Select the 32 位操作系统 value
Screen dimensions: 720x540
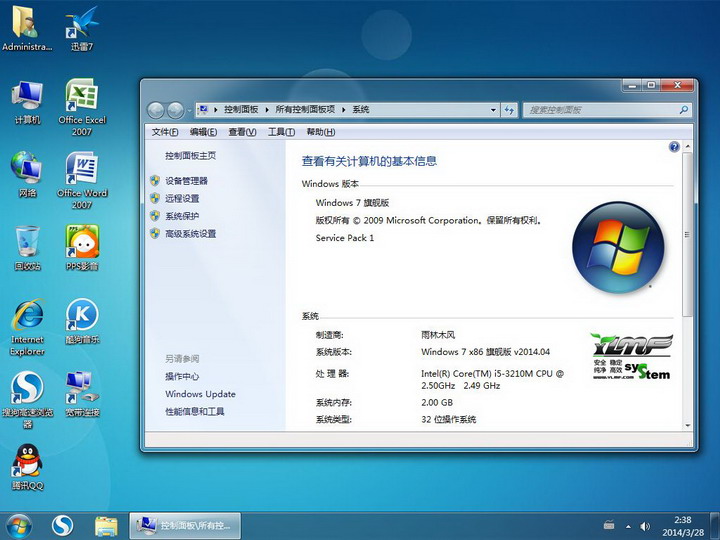coord(449,419)
